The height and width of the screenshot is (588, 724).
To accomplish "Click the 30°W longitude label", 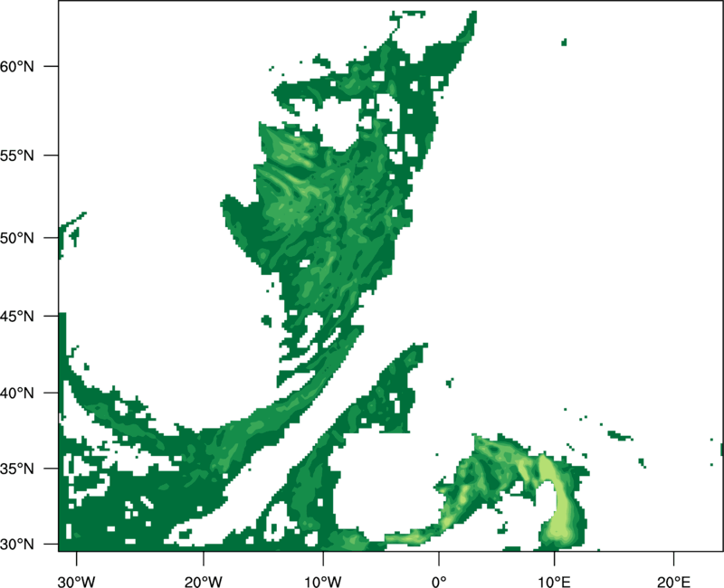I will [x=76, y=582].
